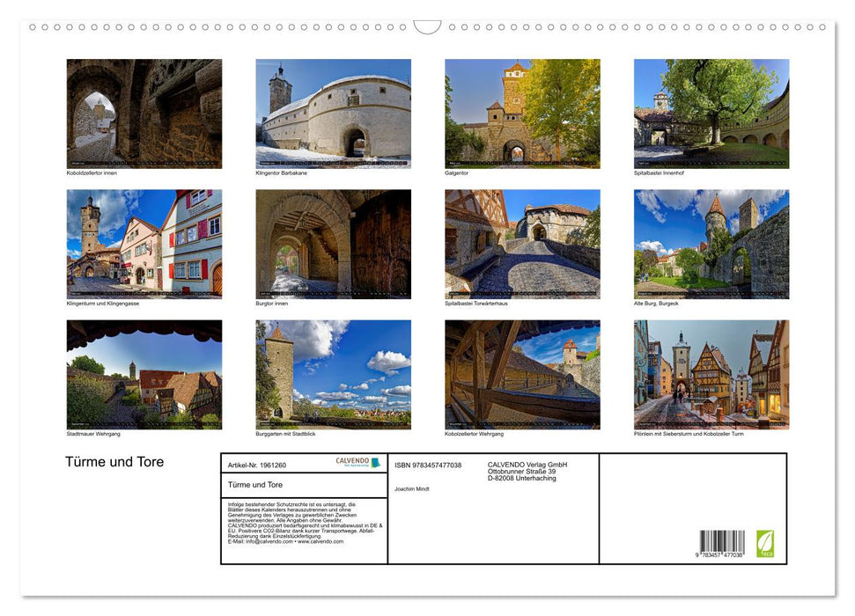The image size is (855, 616).
Task: Click the calendar hanger notch at top
Action: (427, 27)
